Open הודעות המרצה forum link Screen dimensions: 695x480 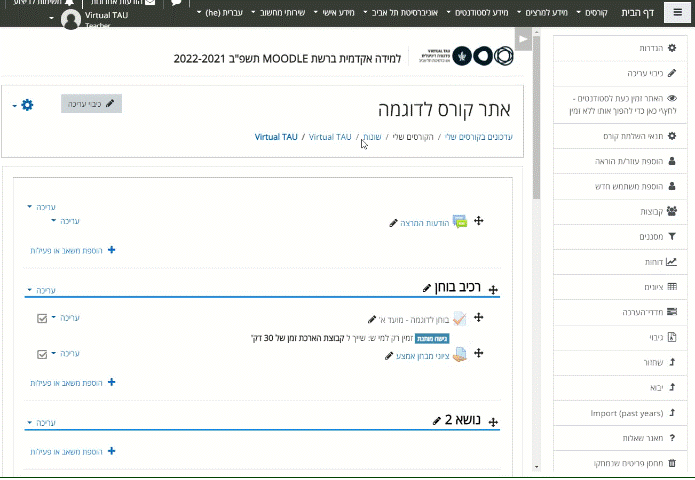coord(425,223)
